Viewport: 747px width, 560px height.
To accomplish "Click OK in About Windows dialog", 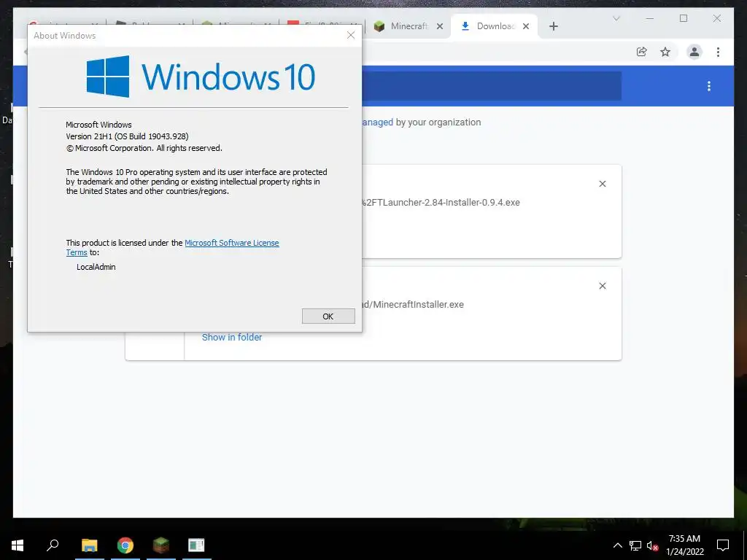I will coord(328,316).
